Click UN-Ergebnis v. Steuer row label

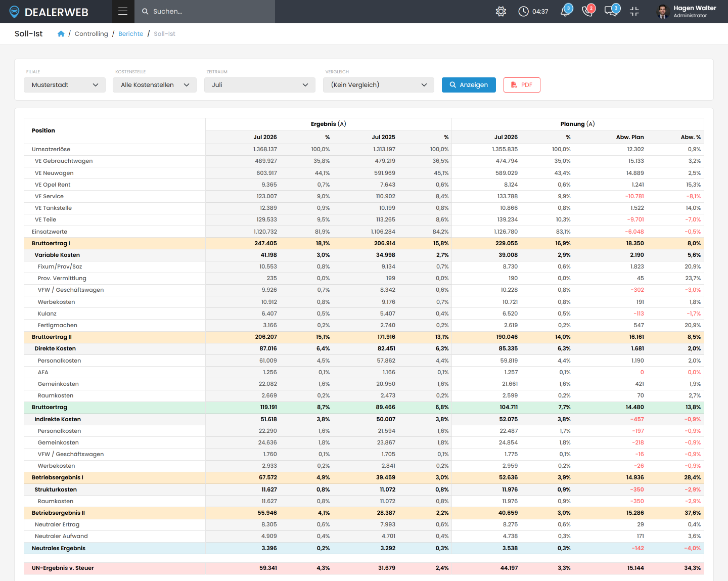[x=63, y=568]
